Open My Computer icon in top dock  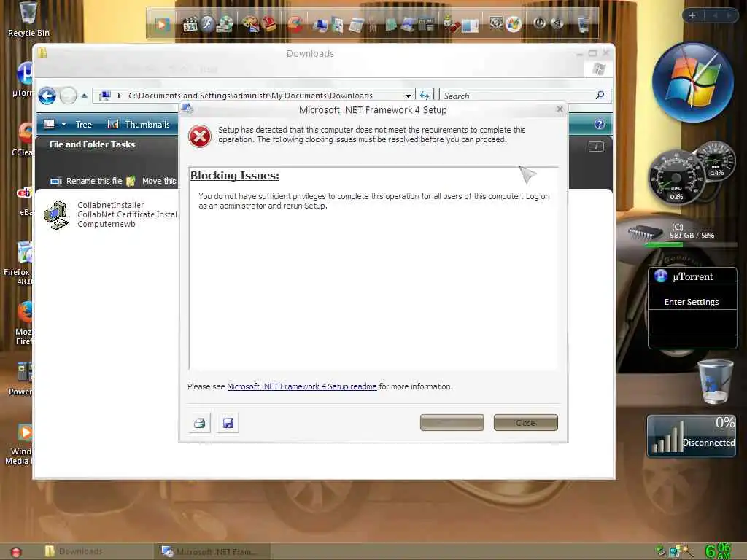pyautogui.click(x=320, y=24)
